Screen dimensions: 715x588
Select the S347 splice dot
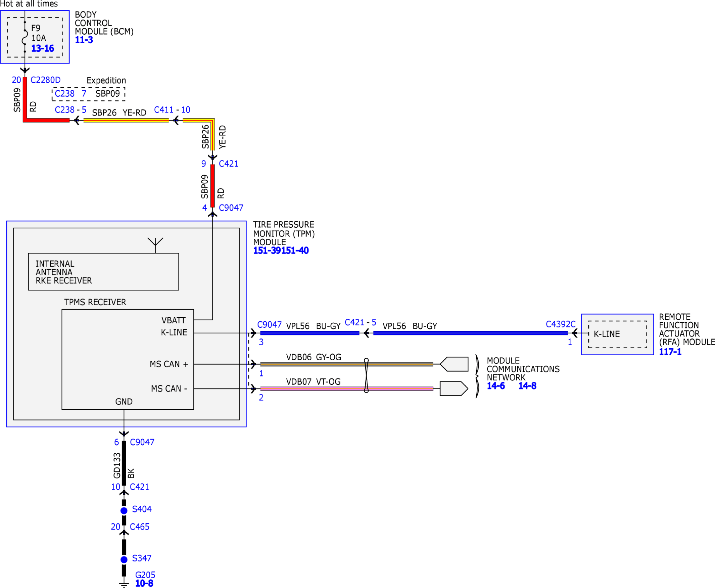click(x=124, y=559)
